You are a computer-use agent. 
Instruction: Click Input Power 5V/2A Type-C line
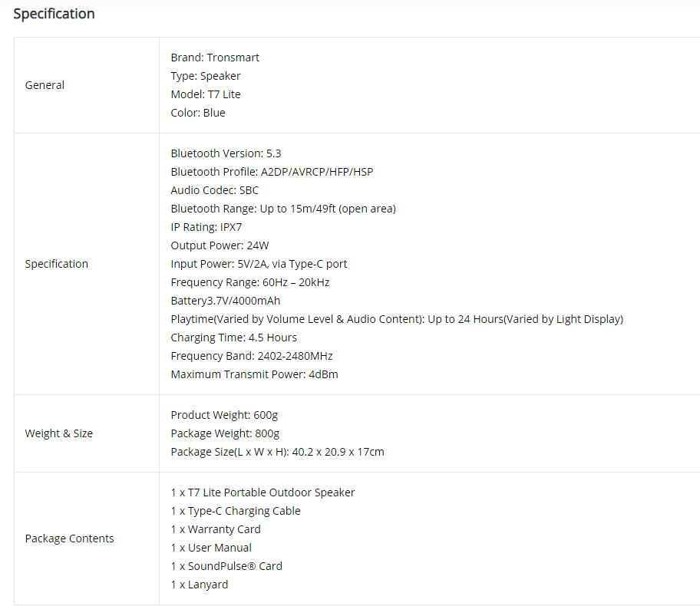pos(259,264)
